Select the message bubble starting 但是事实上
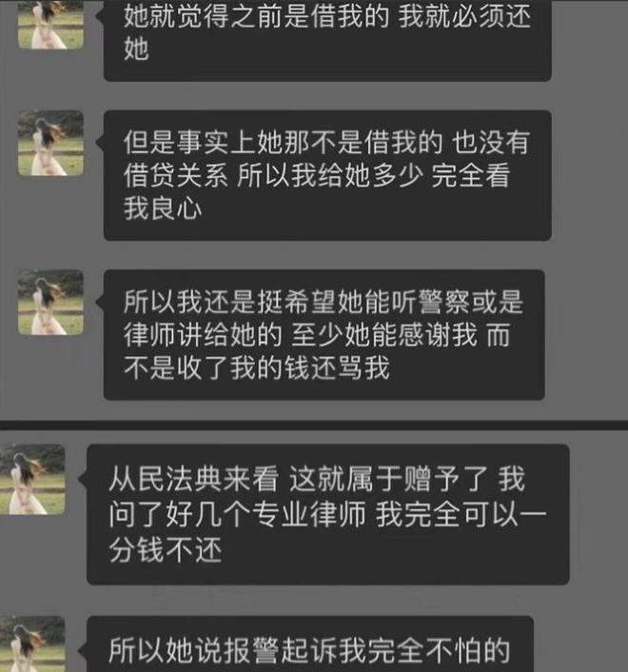 tap(327, 175)
